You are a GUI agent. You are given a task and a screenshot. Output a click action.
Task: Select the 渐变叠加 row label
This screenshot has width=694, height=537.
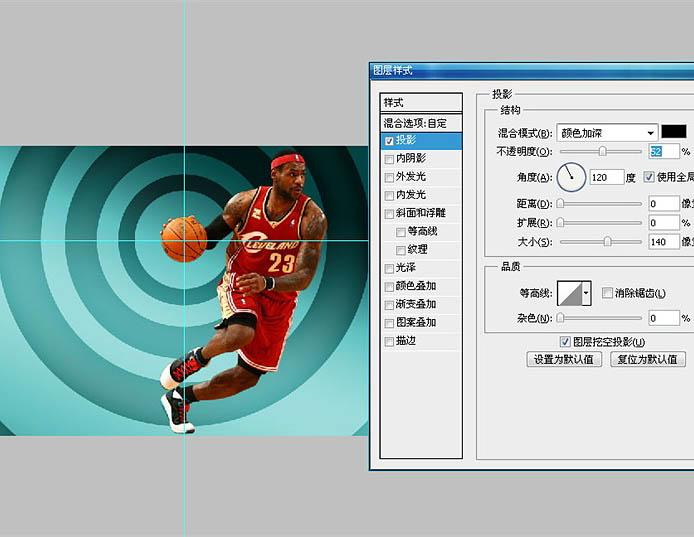tap(416, 304)
